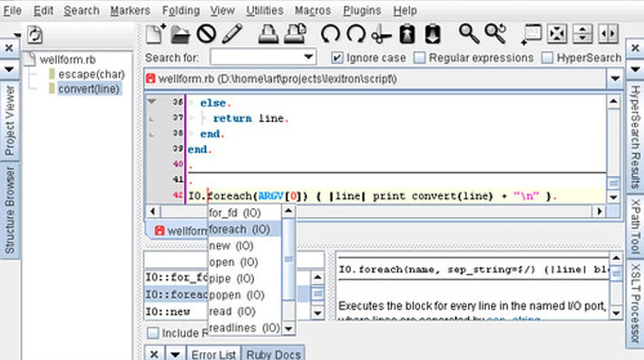Toggle the Ignore case checkbox
The image size is (644, 360).
[337, 58]
